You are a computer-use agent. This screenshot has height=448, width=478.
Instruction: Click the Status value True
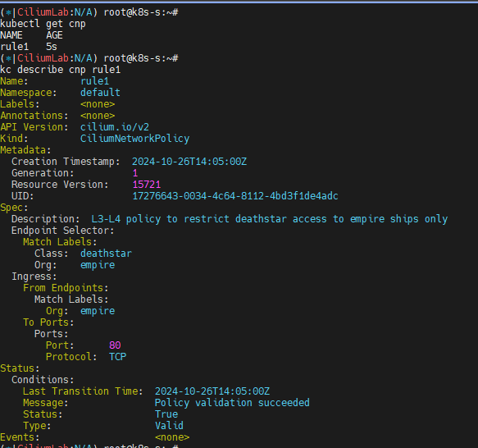(166, 414)
